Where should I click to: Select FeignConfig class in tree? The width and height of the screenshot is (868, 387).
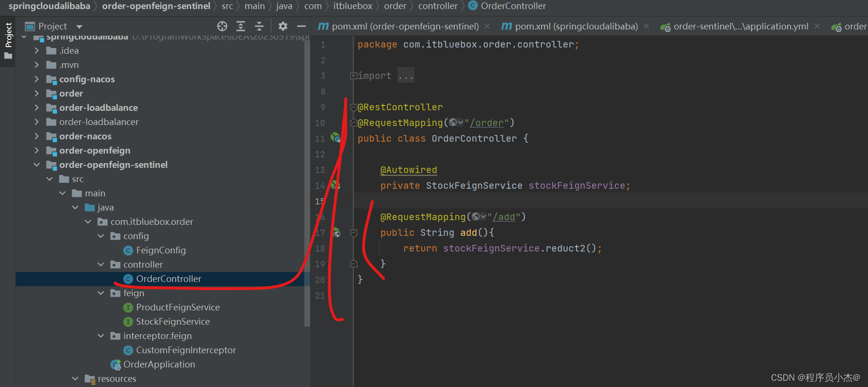coord(161,250)
